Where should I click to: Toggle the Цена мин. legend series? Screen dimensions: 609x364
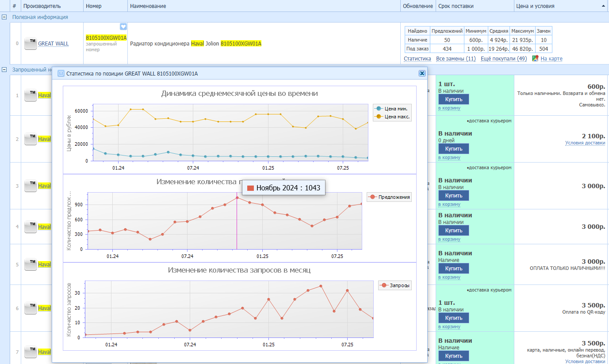pyautogui.click(x=392, y=109)
